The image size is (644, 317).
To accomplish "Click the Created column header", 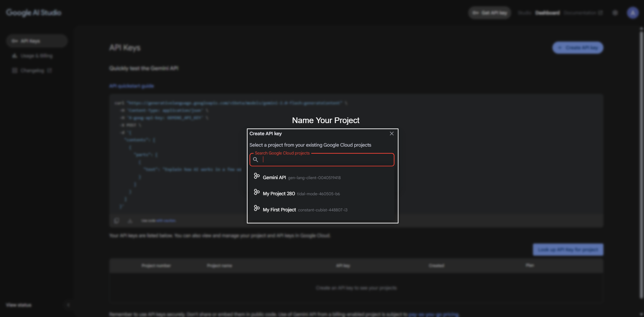I will point(436,266).
